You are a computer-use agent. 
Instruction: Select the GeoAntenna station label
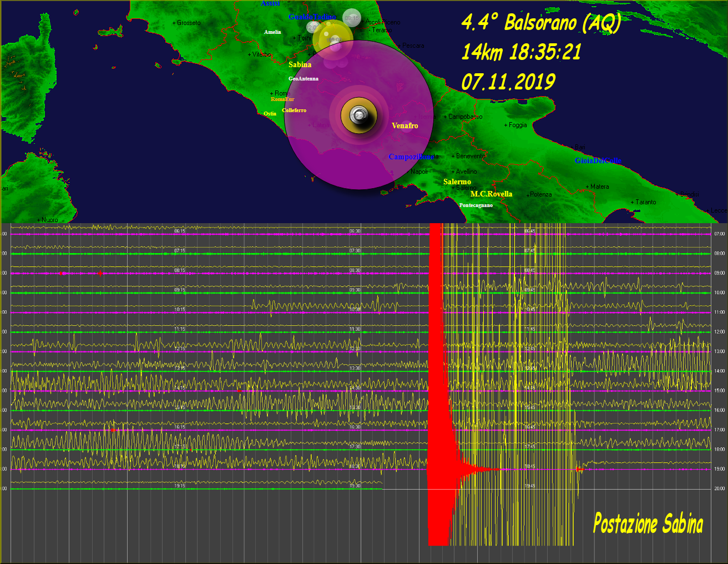click(x=304, y=79)
